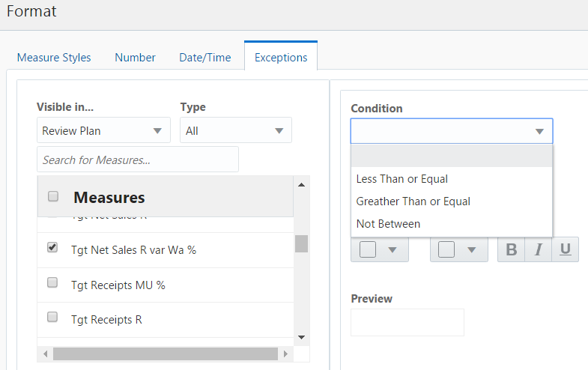Screen dimensions: 588x370
Task: Toggle Italic text formatting
Action: (538, 249)
